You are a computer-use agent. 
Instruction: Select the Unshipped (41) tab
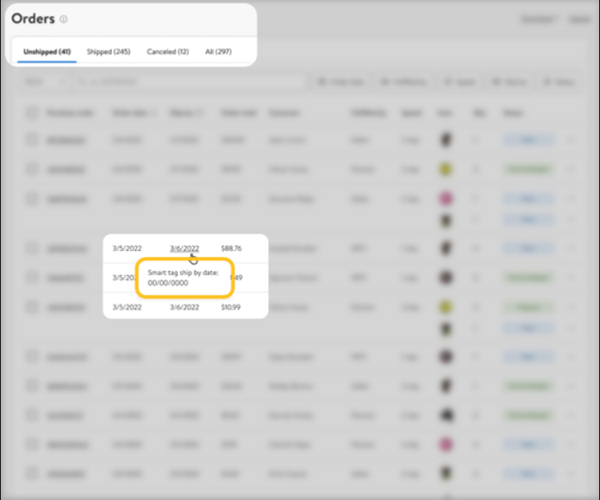(47, 51)
